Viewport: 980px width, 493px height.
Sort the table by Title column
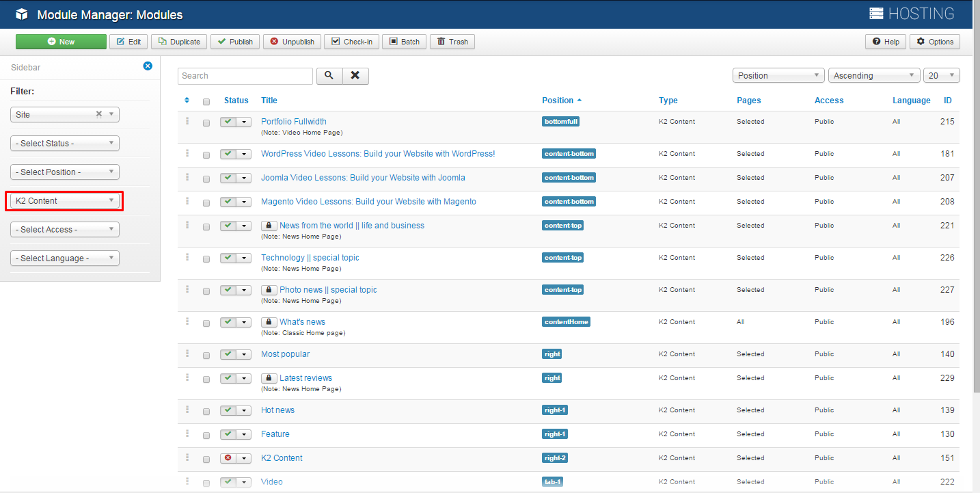coord(269,101)
